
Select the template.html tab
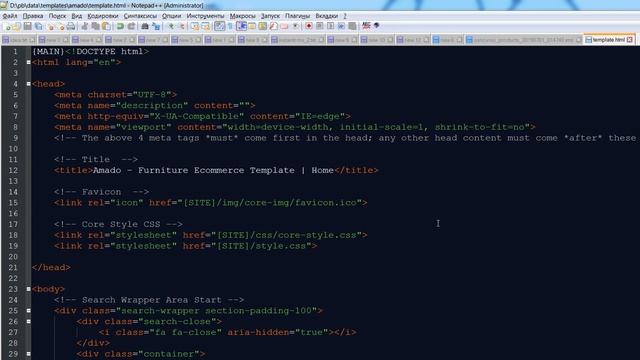608,40
